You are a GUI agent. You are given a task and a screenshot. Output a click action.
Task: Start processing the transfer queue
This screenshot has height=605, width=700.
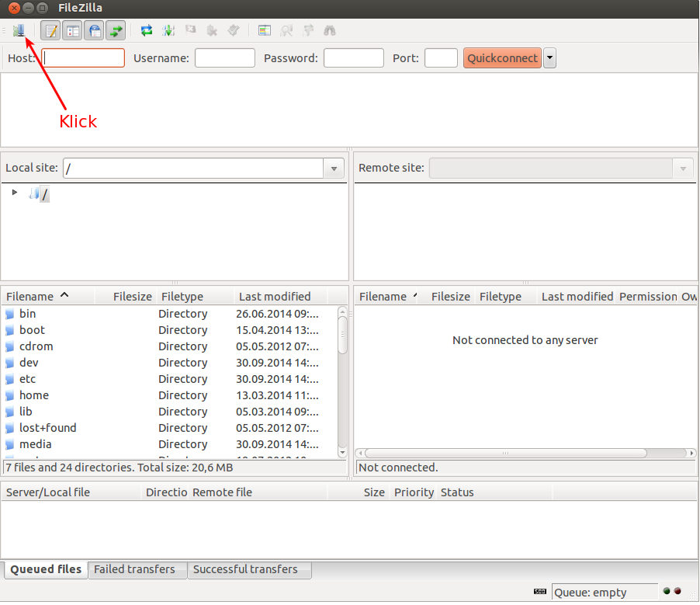click(168, 30)
